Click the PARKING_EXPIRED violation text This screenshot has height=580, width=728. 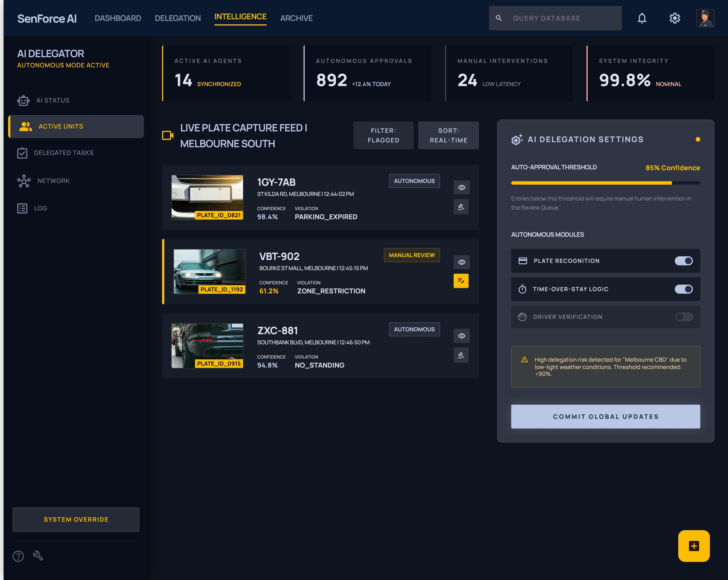(326, 217)
